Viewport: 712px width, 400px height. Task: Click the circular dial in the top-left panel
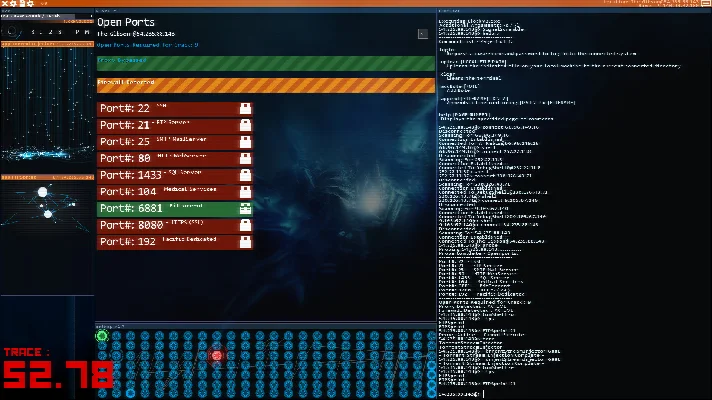[12, 32]
